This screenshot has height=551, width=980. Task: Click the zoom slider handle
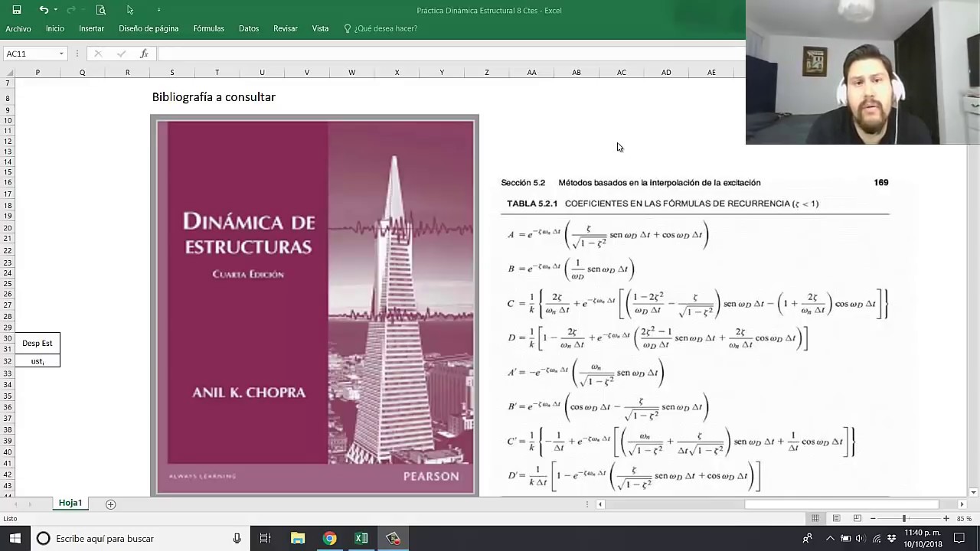pyautogui.click(x=904, y=518)
